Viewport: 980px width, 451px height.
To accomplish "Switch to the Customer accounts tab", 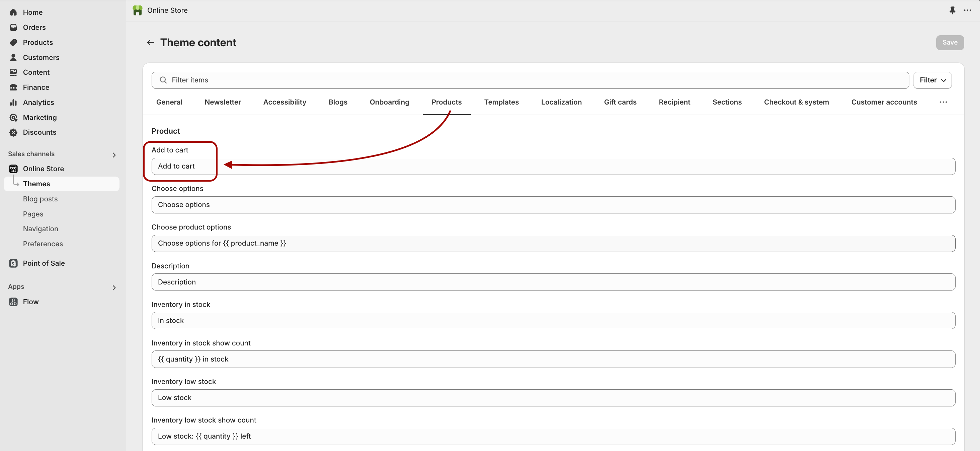I will (884, 102).
